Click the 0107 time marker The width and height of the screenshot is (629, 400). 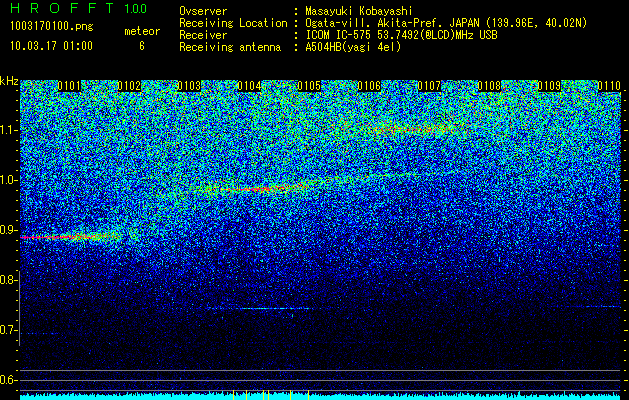(429, 86)
